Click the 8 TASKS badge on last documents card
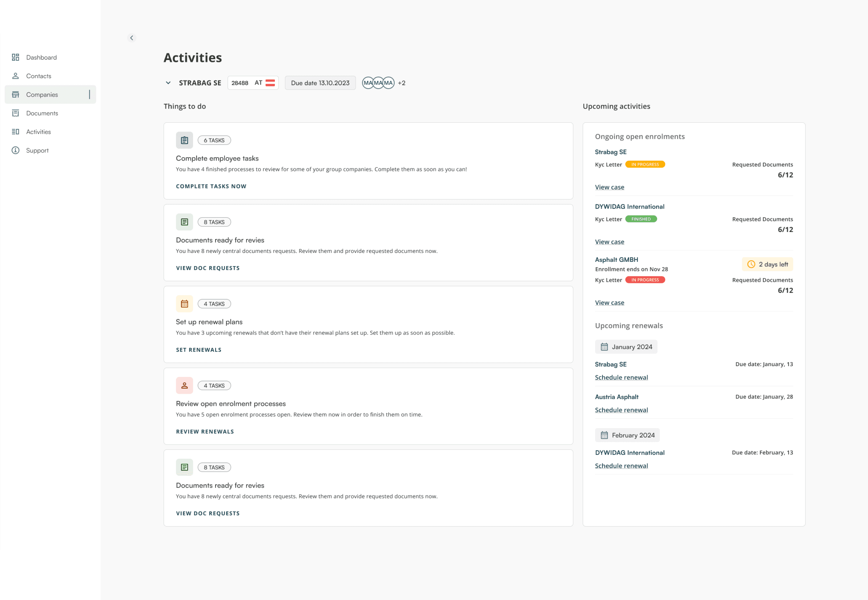Screen dimensions: 868x600 214,467
